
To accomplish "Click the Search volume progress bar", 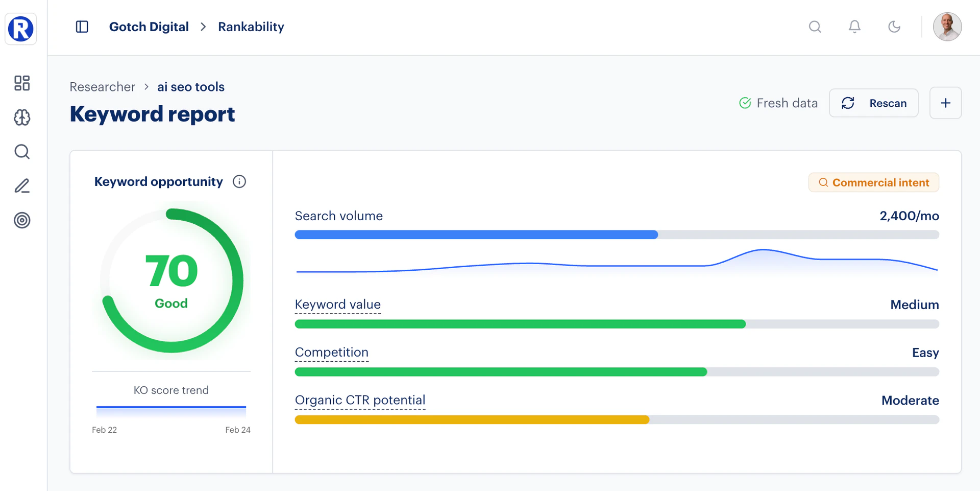I will point(617,235).
